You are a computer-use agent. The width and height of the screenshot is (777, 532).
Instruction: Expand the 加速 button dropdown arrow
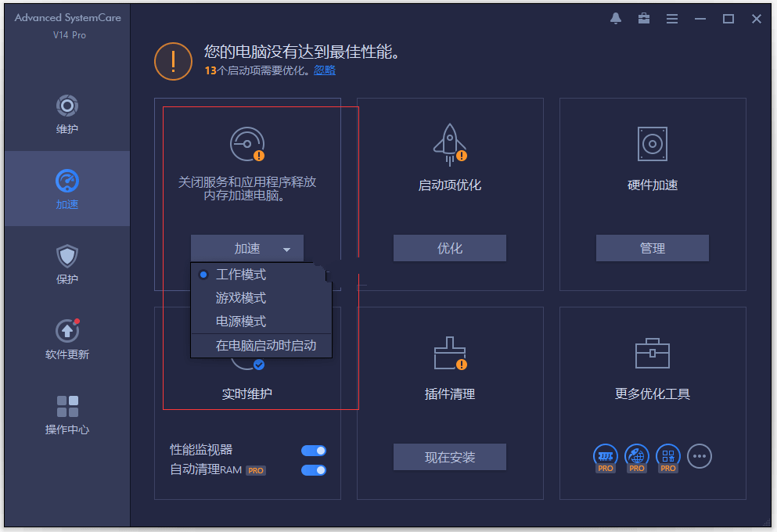pos(286,249)
